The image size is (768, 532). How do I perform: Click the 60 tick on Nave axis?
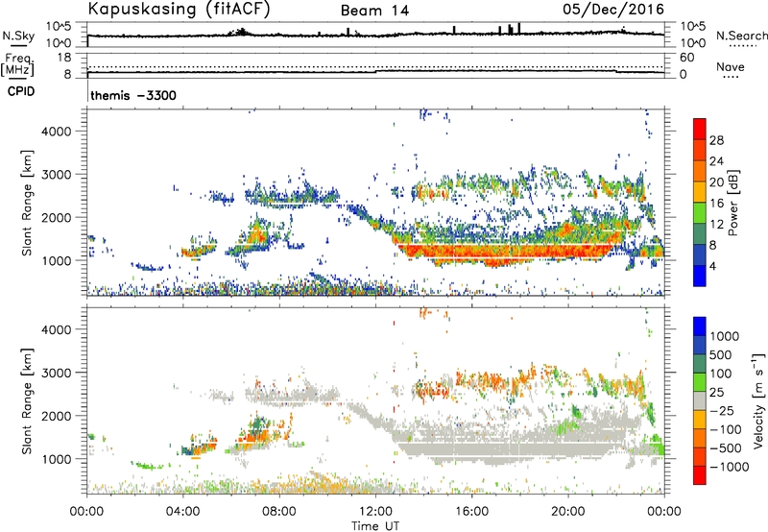[686, 58]
